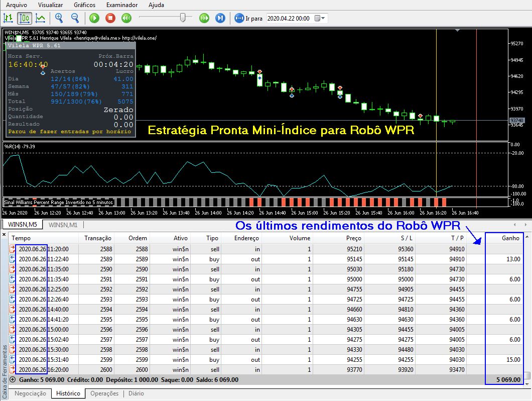Click buy-out icon of deal 2597
The width and height of the screenshot is (532, 401).
tap(12, 339)
